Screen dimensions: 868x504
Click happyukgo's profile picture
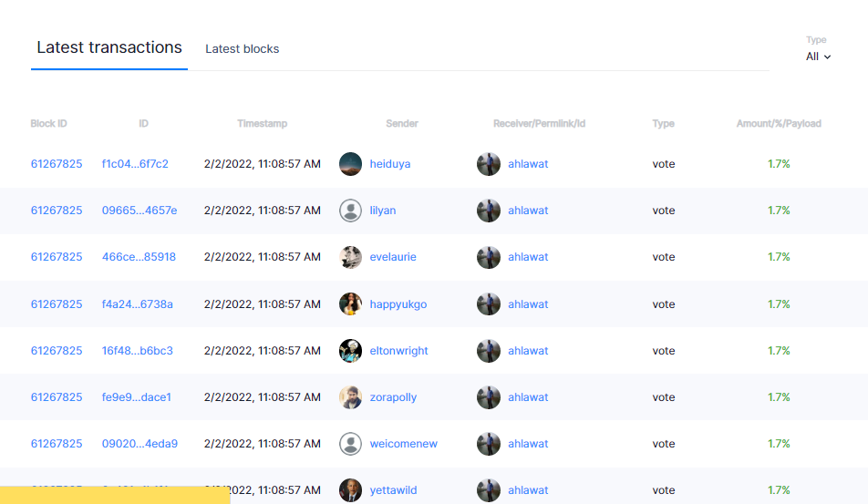[x=350, y=303]
